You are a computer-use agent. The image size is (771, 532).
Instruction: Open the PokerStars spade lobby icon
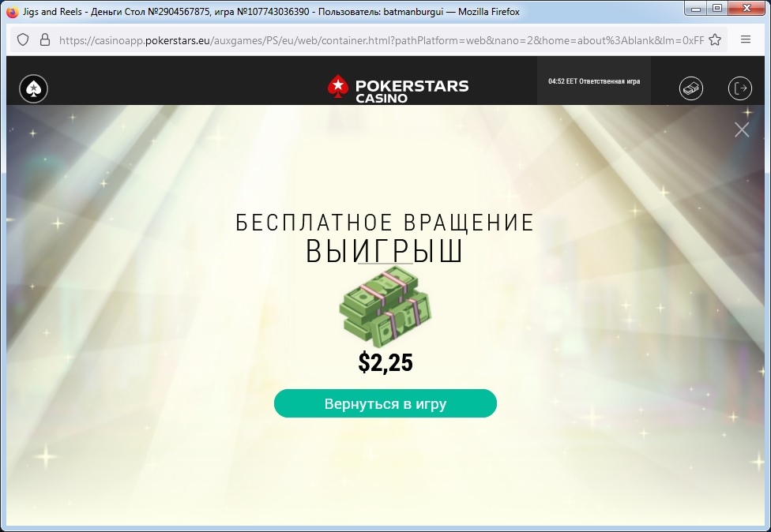point(33,89)
